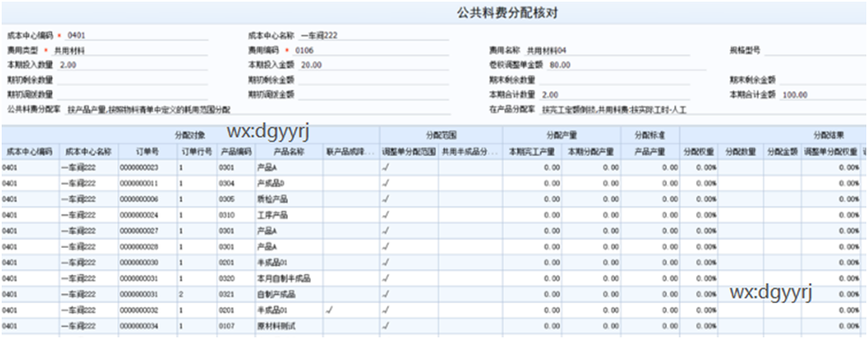Click the 本期投入数量 field showing 2.00
This screenshot has height=339, width=868.
(133, 65)
